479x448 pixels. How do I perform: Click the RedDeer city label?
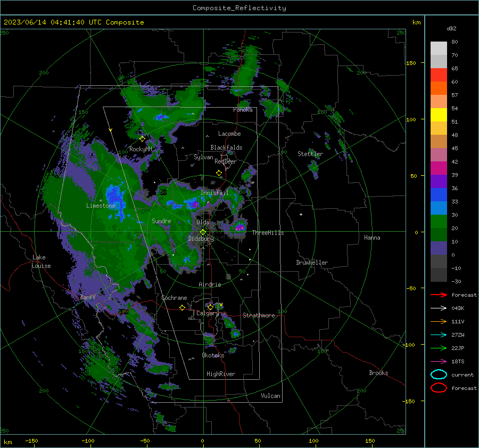point(226,161)
